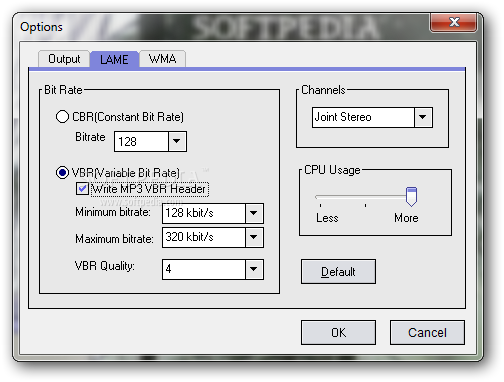This screenshot has width=504, height=382.
Task: Click the 'Maximum bitrate:' label
Action: pyautogui.click(x=114, y=239)
